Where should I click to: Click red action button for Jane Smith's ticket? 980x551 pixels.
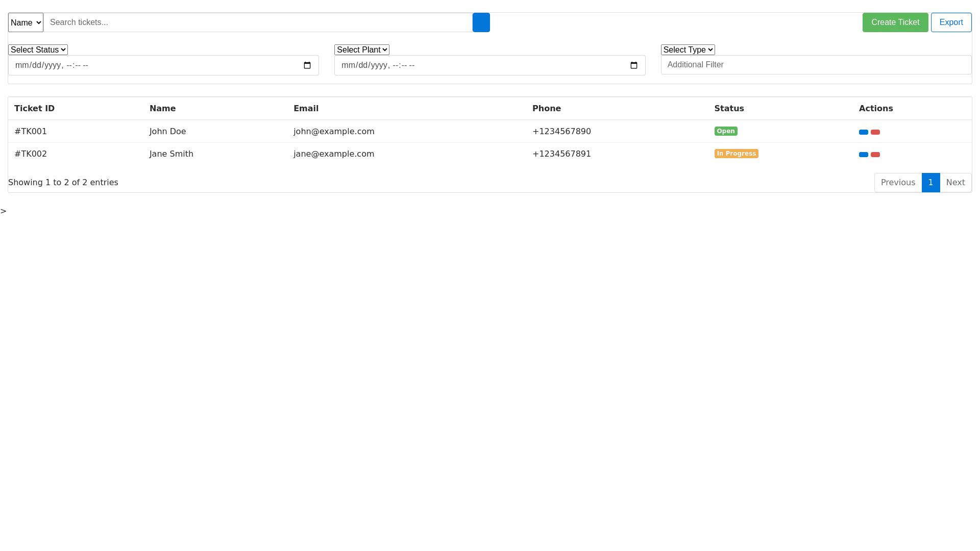tap(875, 155)
